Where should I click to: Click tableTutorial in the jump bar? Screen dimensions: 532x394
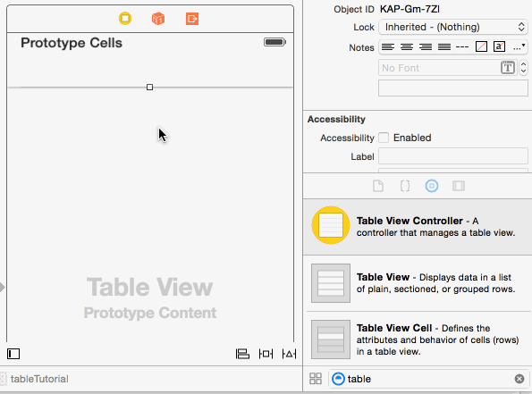click(39, 379)
